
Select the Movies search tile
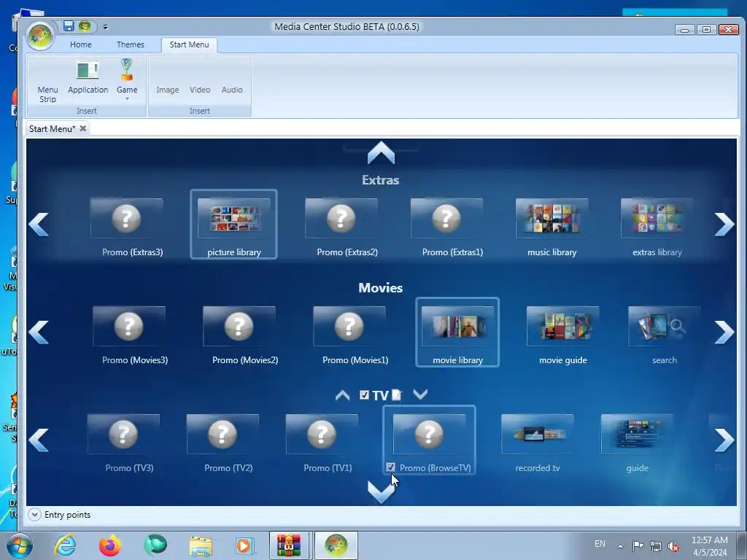664,335
